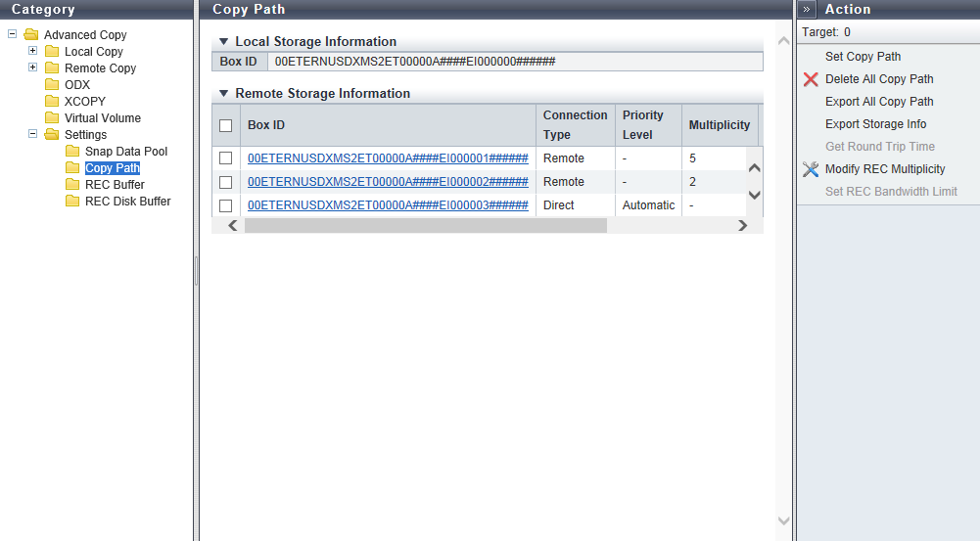Check the box for Box ID ending EI000001
Image resolution: width=980 pixels, height=541 pixels.
click(x=226, y=158)
